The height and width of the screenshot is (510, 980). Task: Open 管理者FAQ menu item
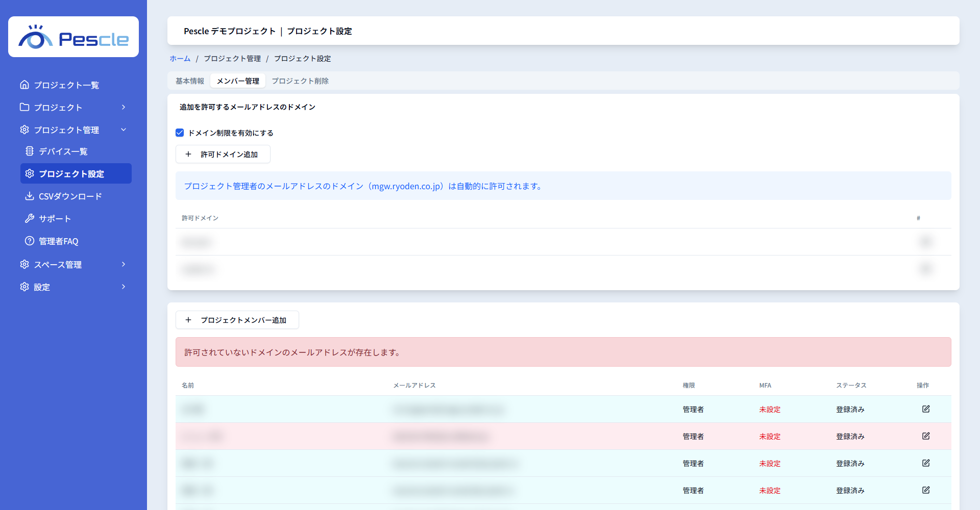76,241
